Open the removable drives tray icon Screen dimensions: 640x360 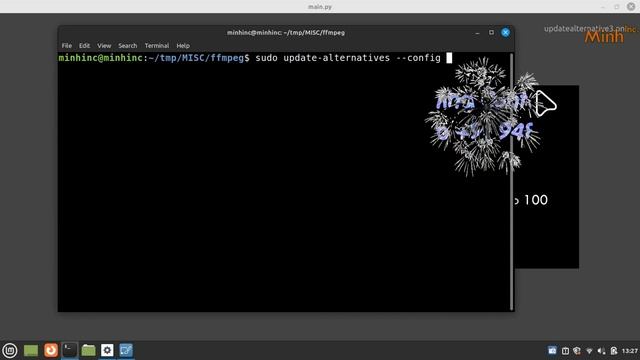point(614,351)
